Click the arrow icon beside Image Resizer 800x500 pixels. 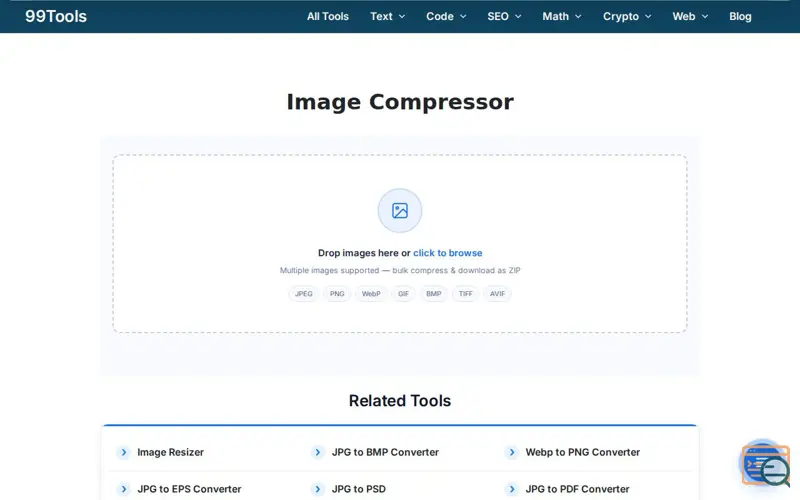[x=123, y=453]
